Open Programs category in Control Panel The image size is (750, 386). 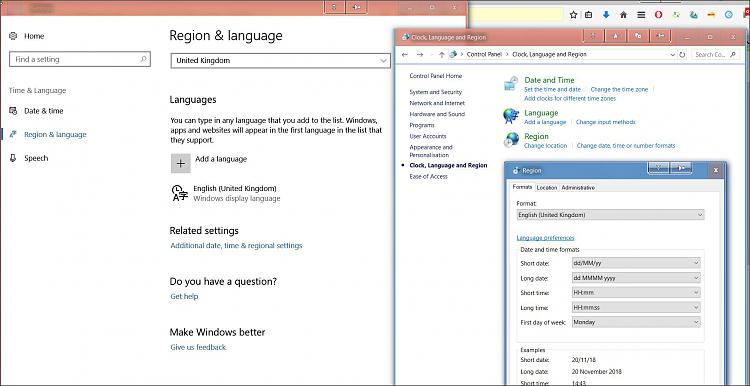point(422,125)
